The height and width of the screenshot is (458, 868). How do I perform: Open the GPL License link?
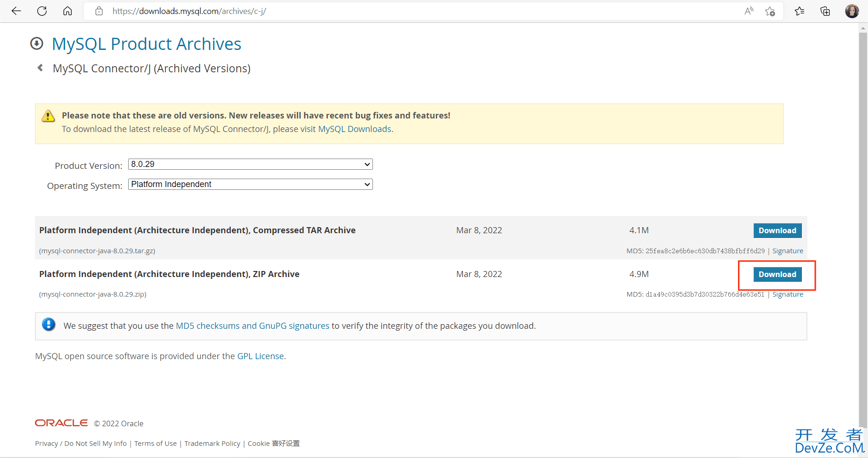pos(261,356)
